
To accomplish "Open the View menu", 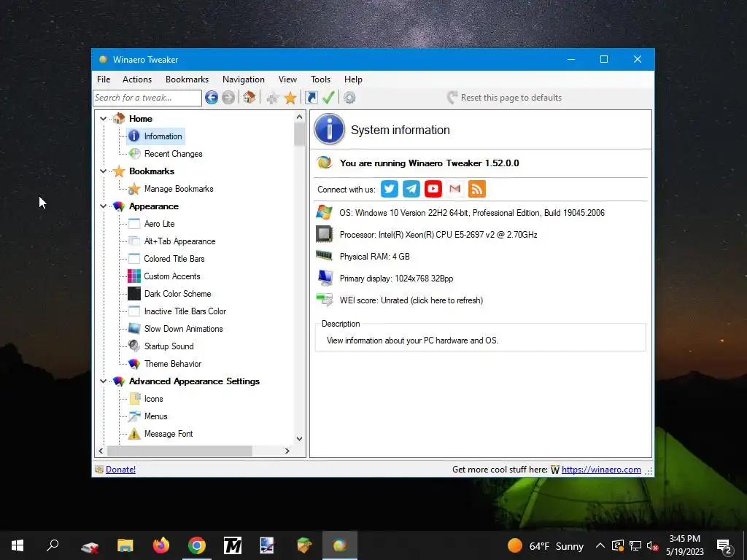I will coord(287,79).
